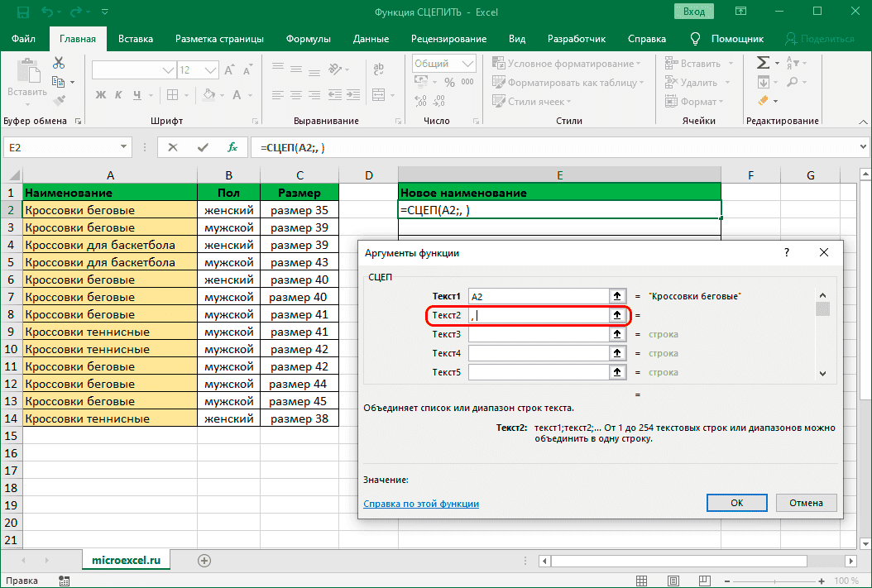Toggle bold formatting (Ж)
Image resolution: width=872 pixels, height=588 pixels.
(99, 94)
